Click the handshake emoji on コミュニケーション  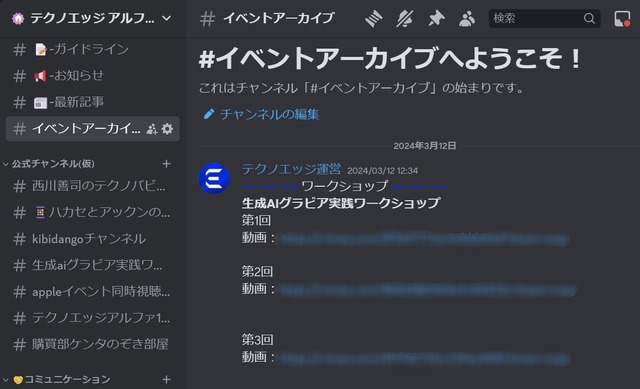coord(18,380)
